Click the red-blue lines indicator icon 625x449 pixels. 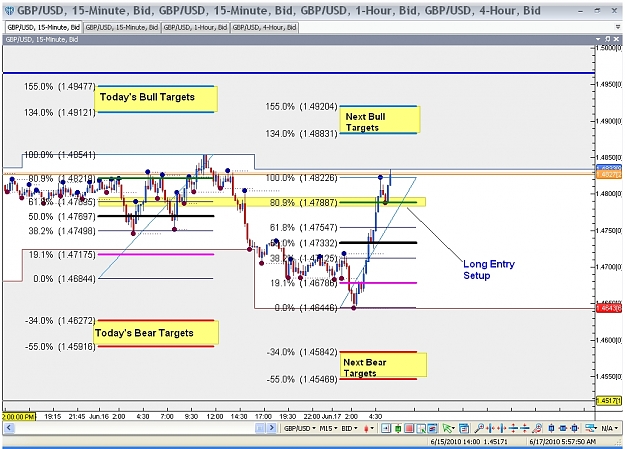(x=433, y=429)
